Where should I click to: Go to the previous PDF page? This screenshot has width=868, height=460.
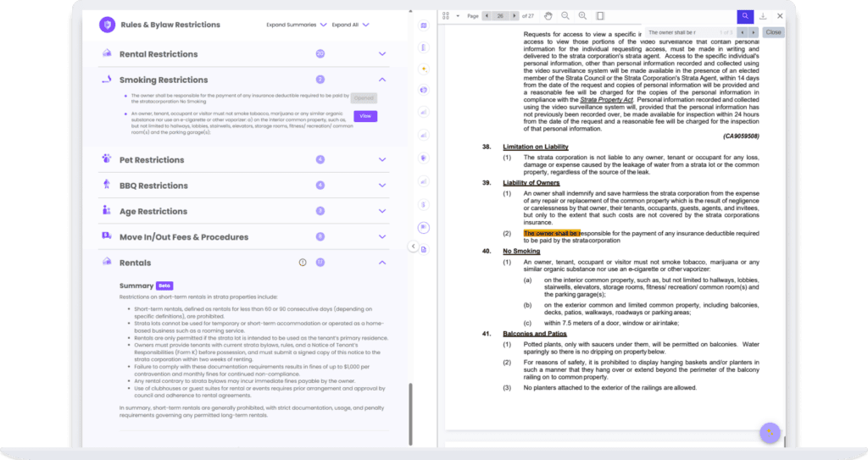tap(487, 16)
